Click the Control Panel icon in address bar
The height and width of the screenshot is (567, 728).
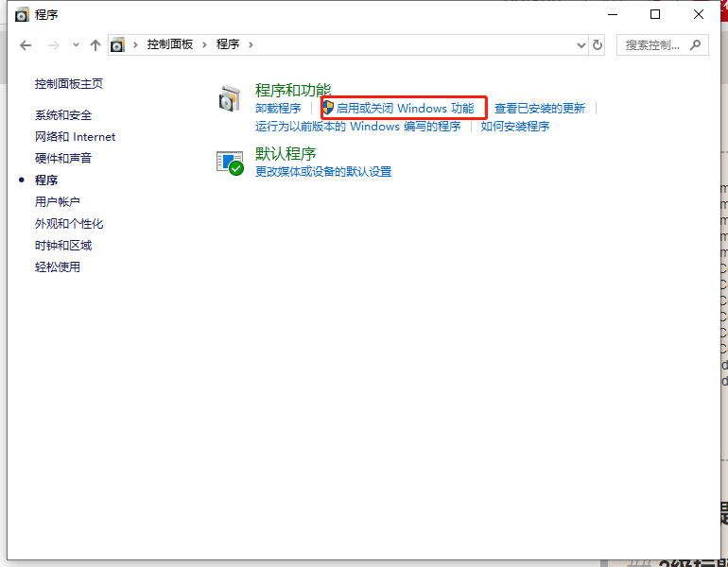117,45
